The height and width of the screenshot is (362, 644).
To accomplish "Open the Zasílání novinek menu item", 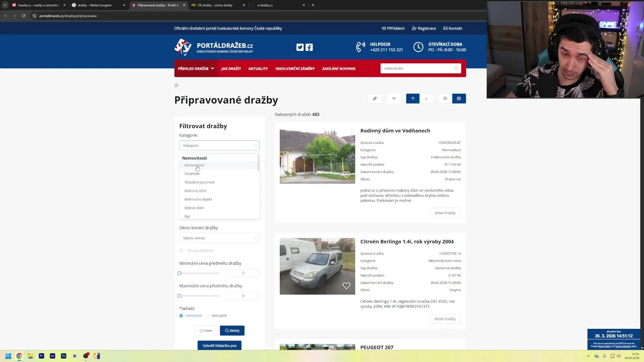I will [x=339, y=68].
